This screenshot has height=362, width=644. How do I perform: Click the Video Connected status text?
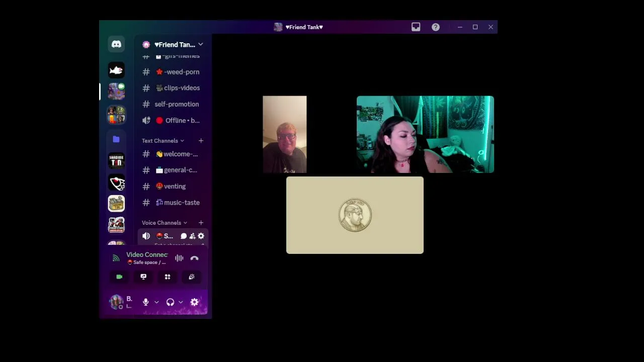click(x=147, y=255)
